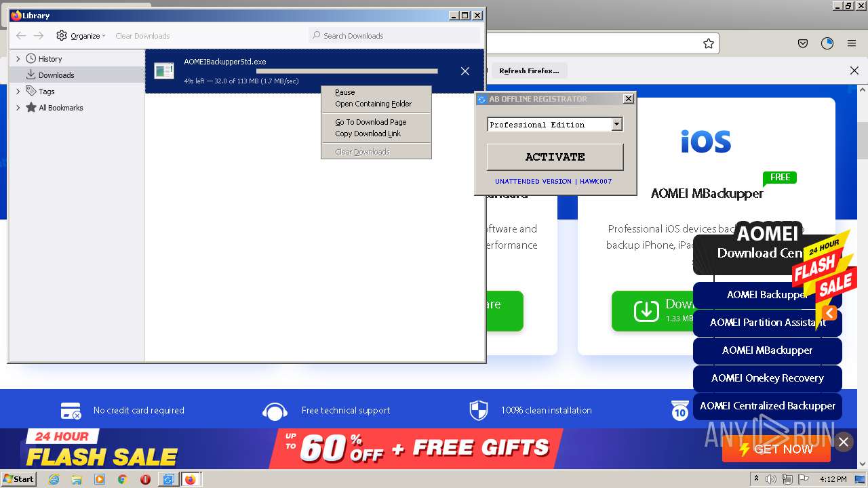Image resolution: width=868 pixels, height=488 pixels.
Task: Choose Open Containing Folder menu entry
Action: tap(376, 104)
